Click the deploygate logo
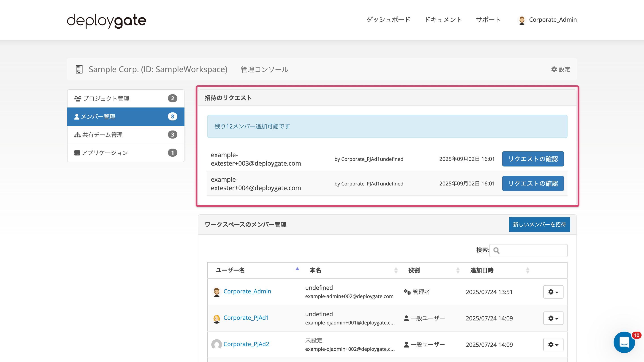 point(106,21)
